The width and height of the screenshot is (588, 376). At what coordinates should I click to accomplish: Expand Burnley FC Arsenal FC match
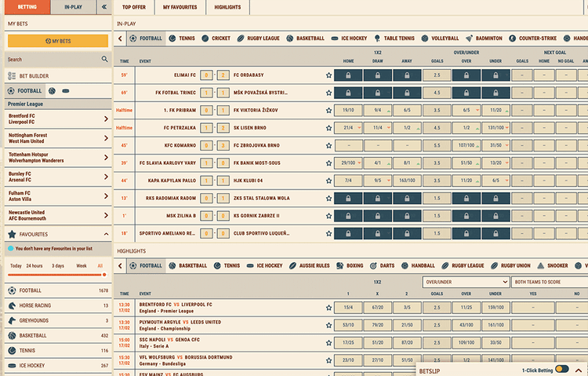pyautogui.click(x=58, y=177)
